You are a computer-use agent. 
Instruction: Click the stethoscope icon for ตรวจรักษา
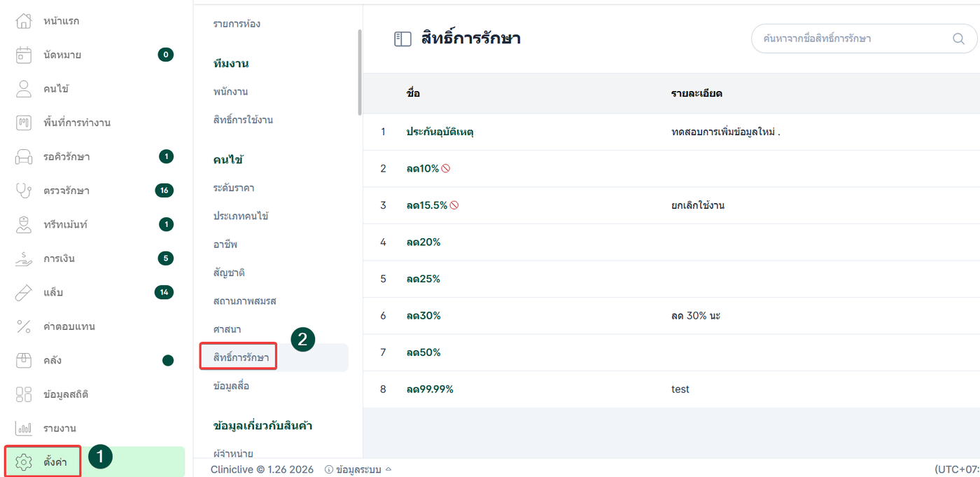24,191
